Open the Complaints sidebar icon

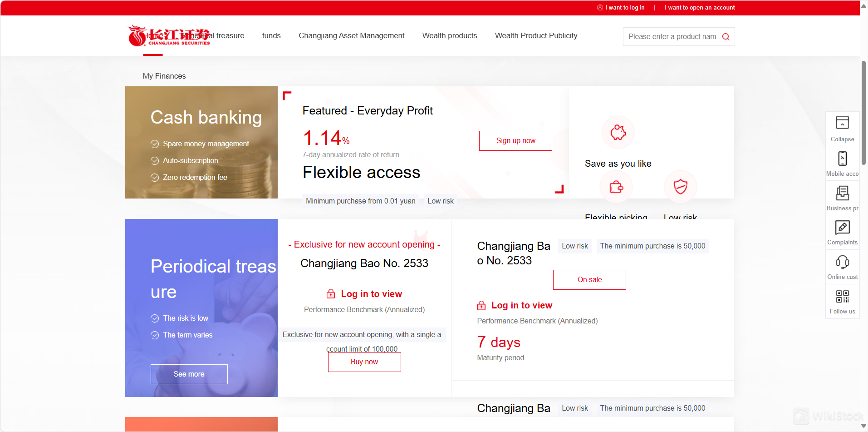click(842, 232)
